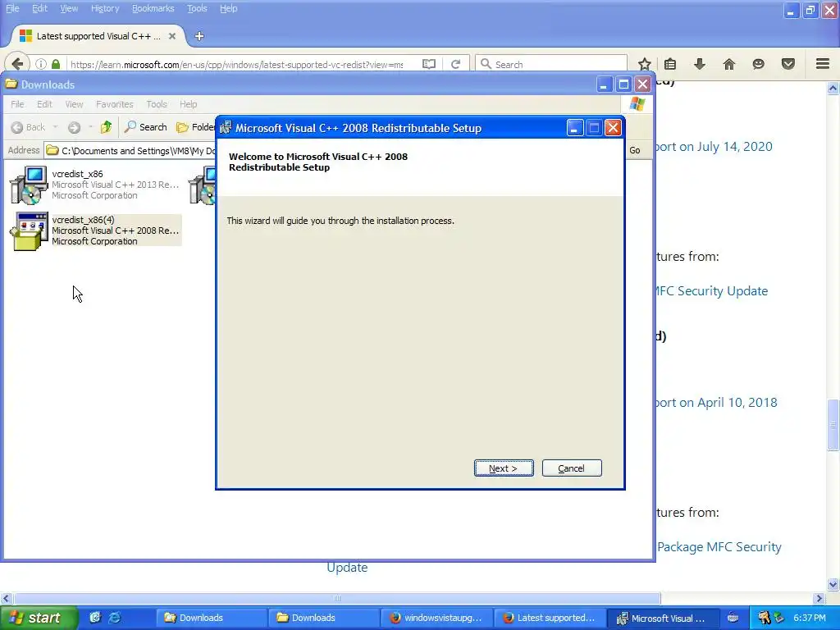Open Tools menu in Downloads window
Screen dimensions: 840x630
157,104
